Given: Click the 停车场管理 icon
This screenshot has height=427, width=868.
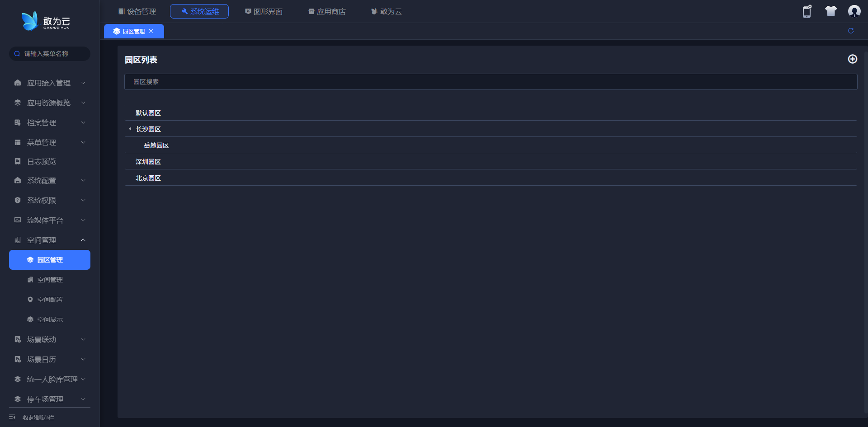Looking at the screenshot, I should [18, 399].
